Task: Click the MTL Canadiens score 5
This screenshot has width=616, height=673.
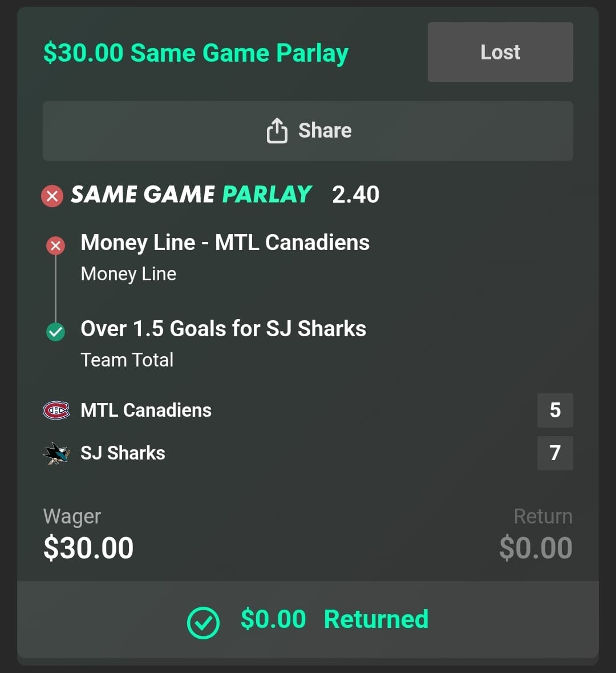Action: 554,410
